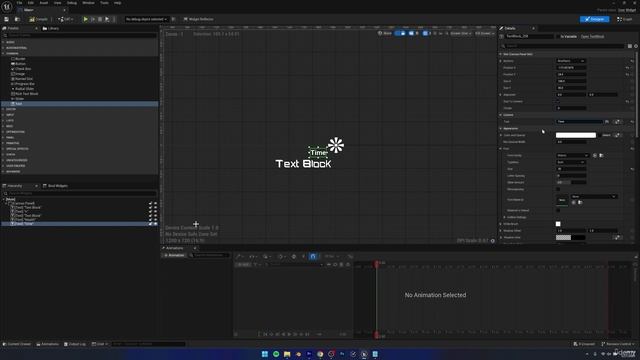Image resolution: width=640 pixels, height=360 pixels.
Task: Click the Text Block widget on canvas
Action: pos(303,164)
